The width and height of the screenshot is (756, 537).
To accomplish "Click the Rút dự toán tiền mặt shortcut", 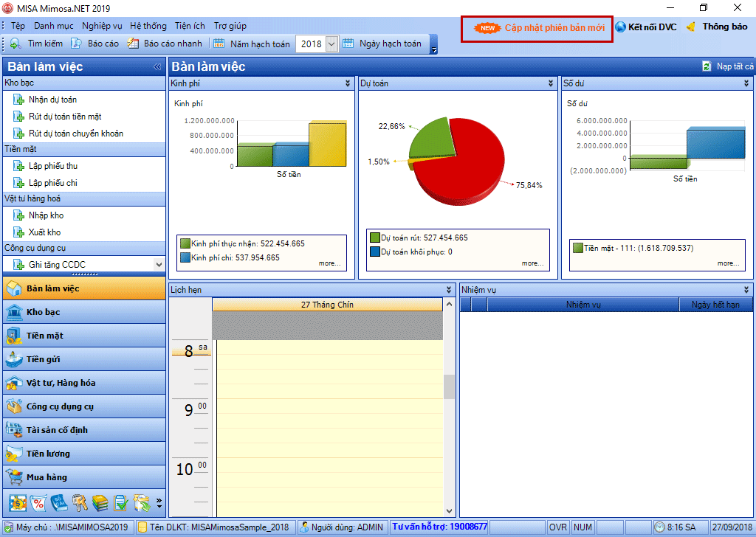I will (x=65, y=117).
